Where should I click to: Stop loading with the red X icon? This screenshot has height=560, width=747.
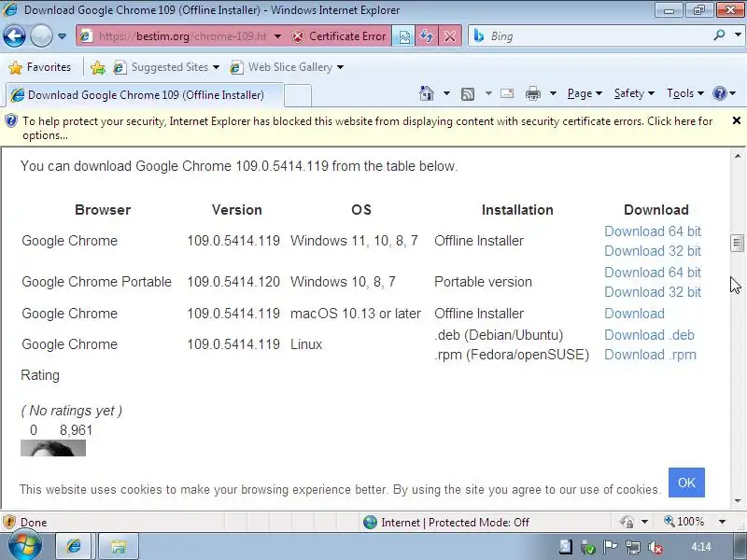pos(449,36)
